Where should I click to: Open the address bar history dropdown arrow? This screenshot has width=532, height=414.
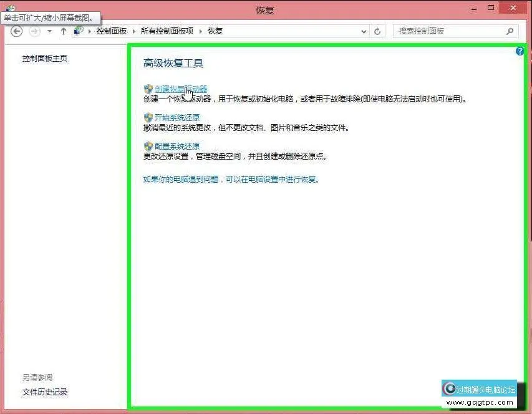point(363,31)
